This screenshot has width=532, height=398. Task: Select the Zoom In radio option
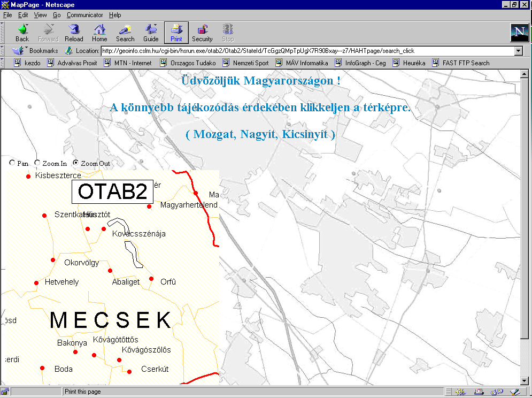coord(37,163)
